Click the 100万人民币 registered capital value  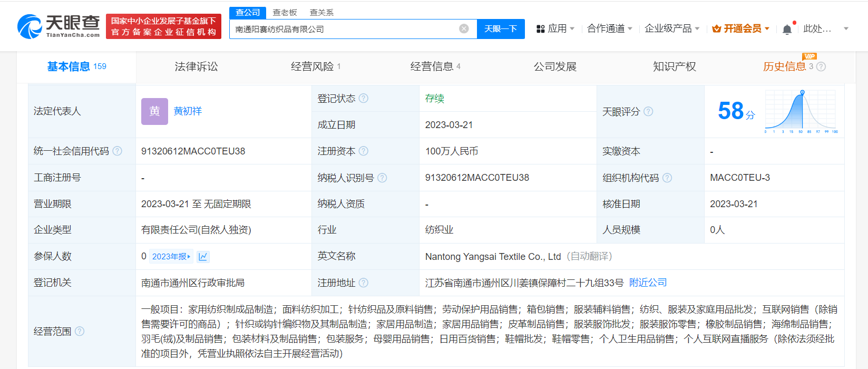[x=452, y=151]
